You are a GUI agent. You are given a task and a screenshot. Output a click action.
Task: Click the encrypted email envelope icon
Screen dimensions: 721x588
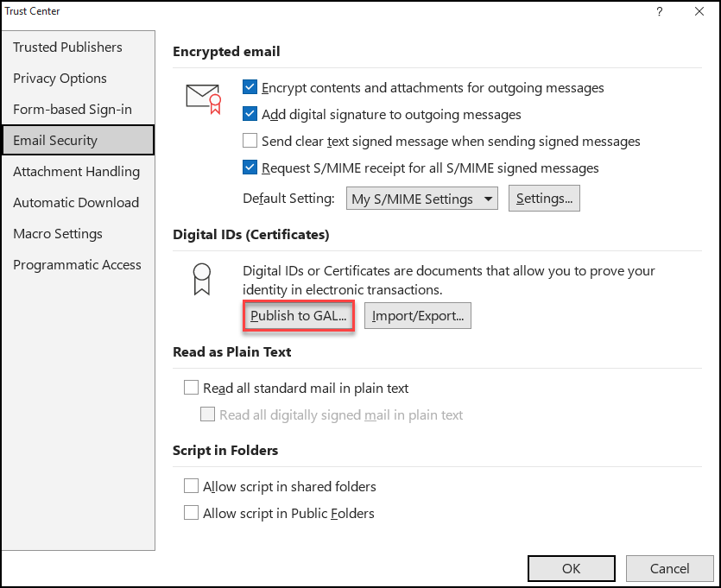[x=204, y=97]
